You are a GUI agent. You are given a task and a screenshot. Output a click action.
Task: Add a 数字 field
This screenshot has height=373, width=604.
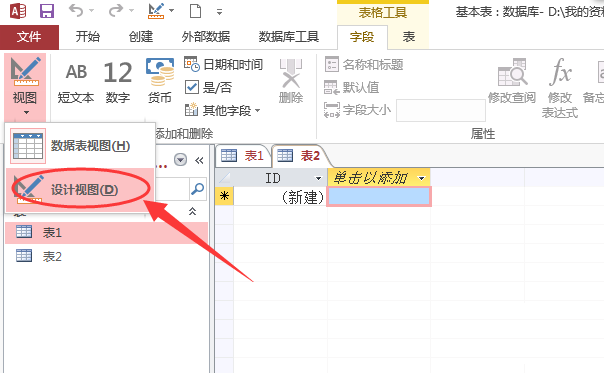tap(118, 82)
